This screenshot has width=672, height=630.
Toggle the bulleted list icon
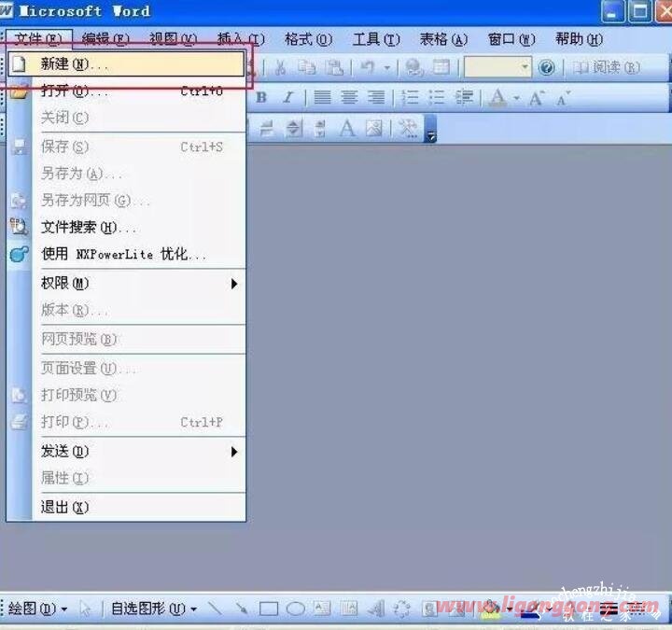(437, 98)
